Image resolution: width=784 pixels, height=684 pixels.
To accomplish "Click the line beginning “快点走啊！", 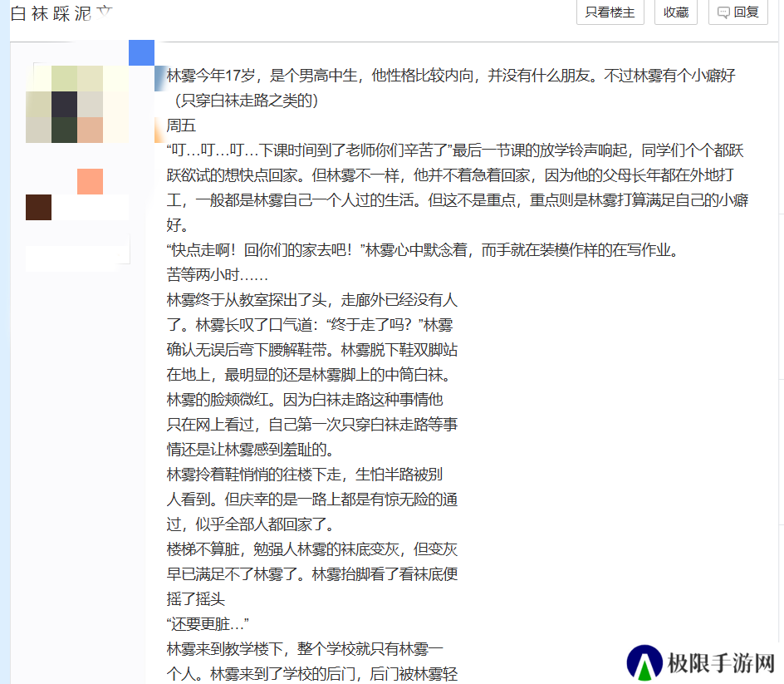I will click(x=423, y=250).
